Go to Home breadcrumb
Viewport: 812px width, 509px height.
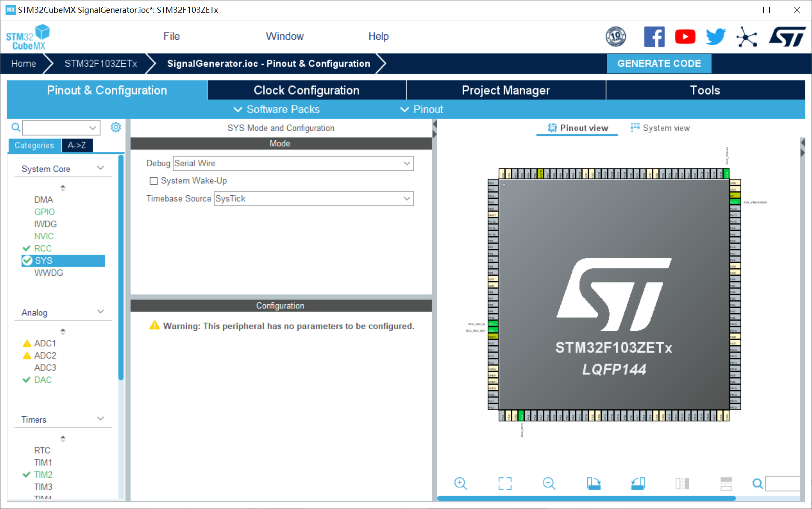[x=24, y=64]
